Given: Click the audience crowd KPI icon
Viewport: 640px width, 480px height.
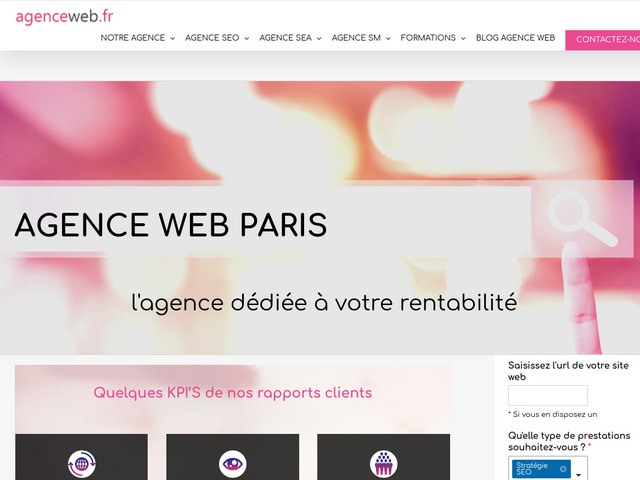Looking at the screenshot, I should tap(383, 463).
